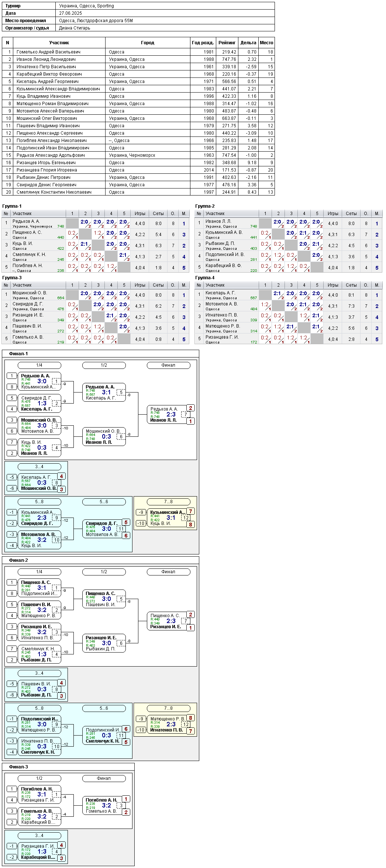Select Редьков Александр Адольфович in participants table
386x868 pixels.
[x=51, y=155]
